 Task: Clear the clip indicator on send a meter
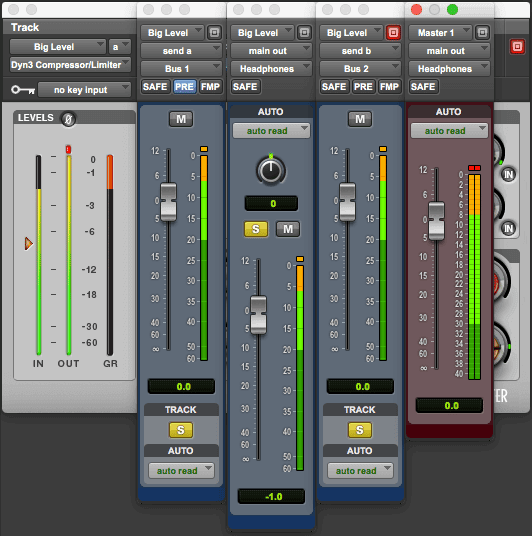[204, 149]
